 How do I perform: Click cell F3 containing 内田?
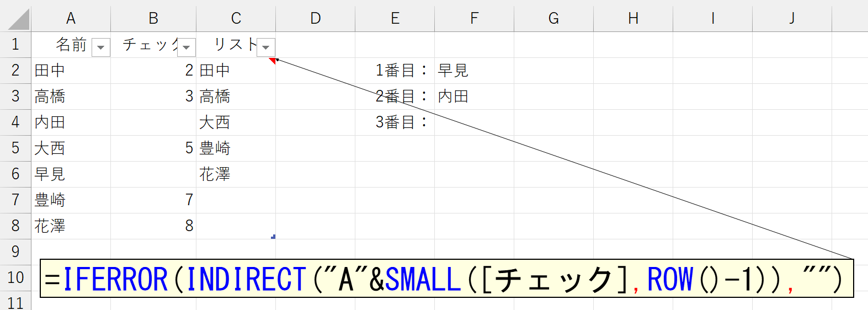click(x=475, y=97)
